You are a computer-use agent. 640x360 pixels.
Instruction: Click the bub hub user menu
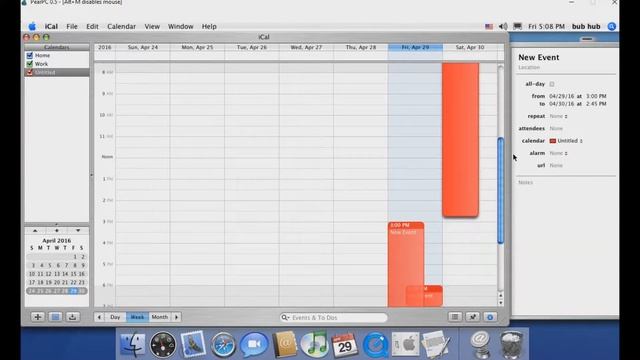[586, 27]
